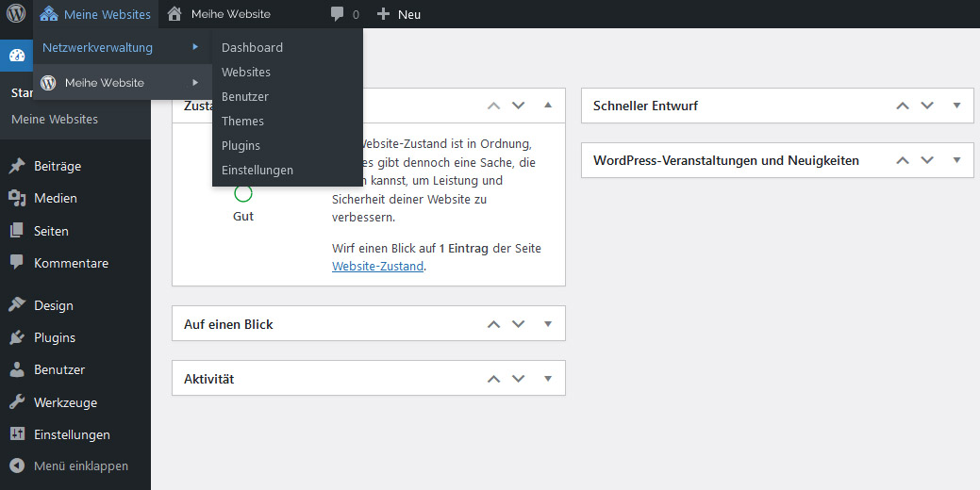Click the Schneller Entwurf heading
Viewport: 980px width, 490px height.
click(645, 106)
